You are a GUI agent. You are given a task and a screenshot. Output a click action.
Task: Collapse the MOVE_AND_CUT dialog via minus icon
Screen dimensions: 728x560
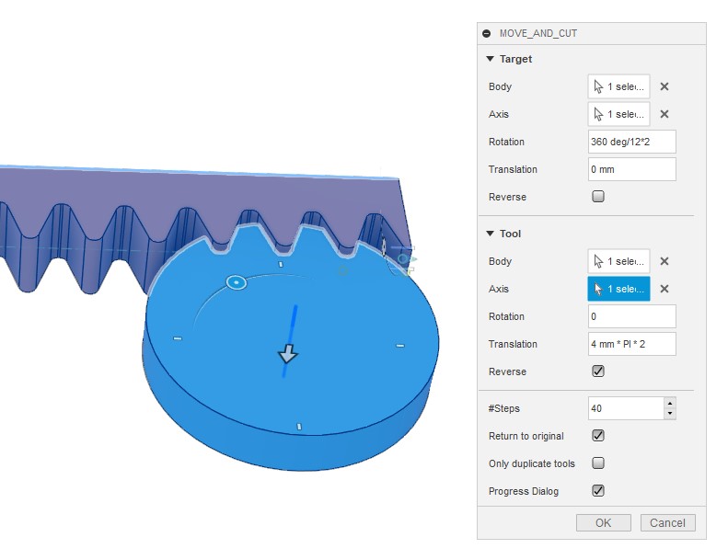click(x=487, y=33)
